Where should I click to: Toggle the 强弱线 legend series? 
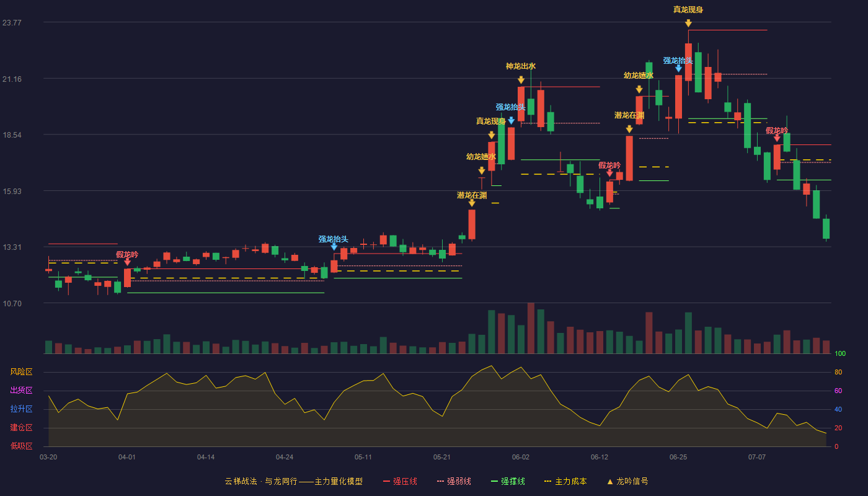(x=454, y=481)
